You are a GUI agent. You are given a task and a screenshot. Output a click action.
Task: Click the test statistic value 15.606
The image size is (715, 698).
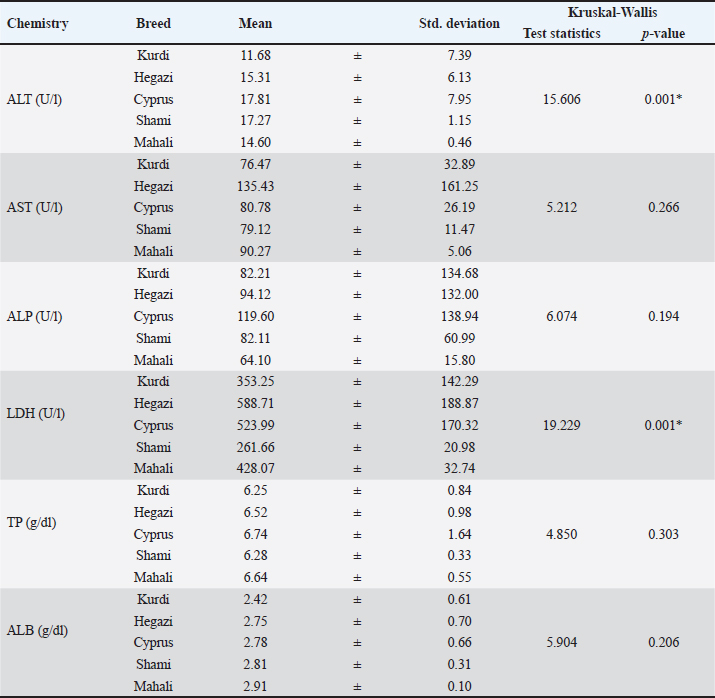[561, 99]
